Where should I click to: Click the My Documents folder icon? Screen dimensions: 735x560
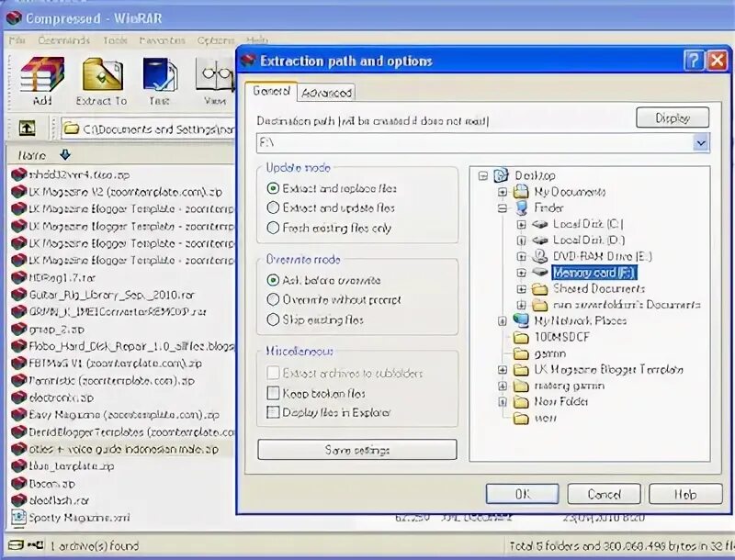[521, 192]
